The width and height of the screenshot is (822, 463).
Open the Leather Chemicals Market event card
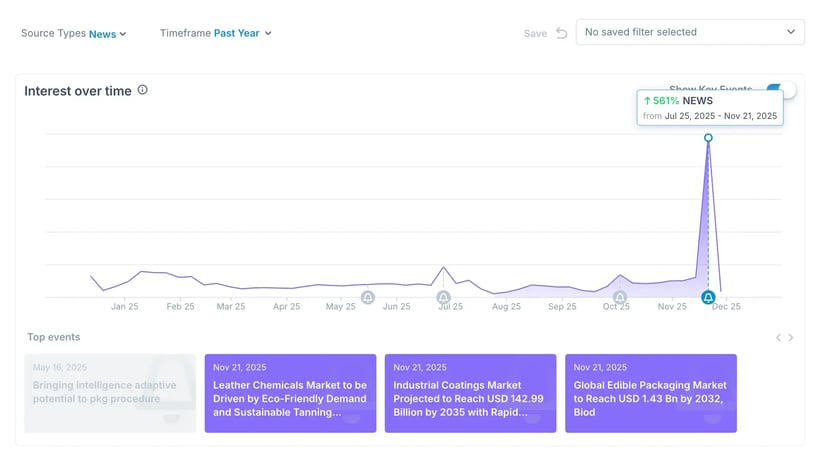pyautogui.click(x=290, y=393)
